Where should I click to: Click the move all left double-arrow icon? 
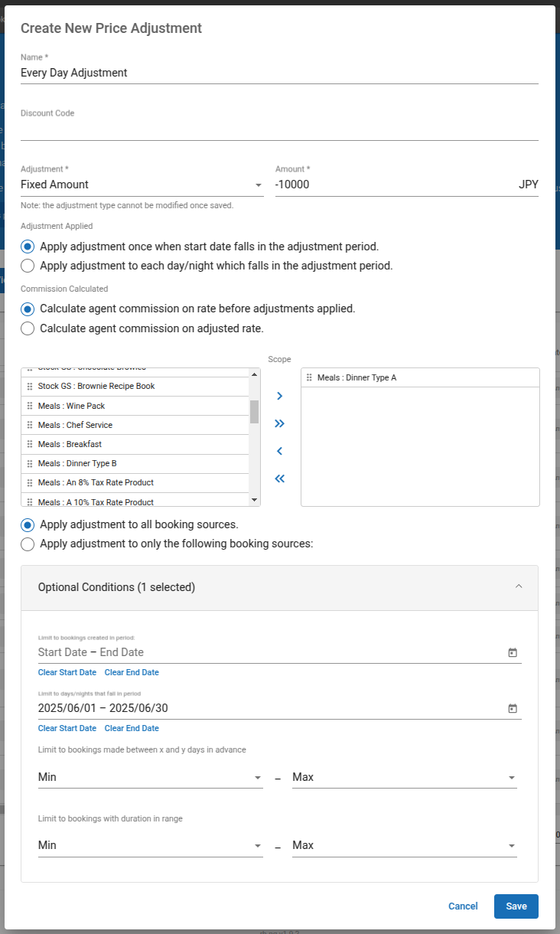(279, 478)
